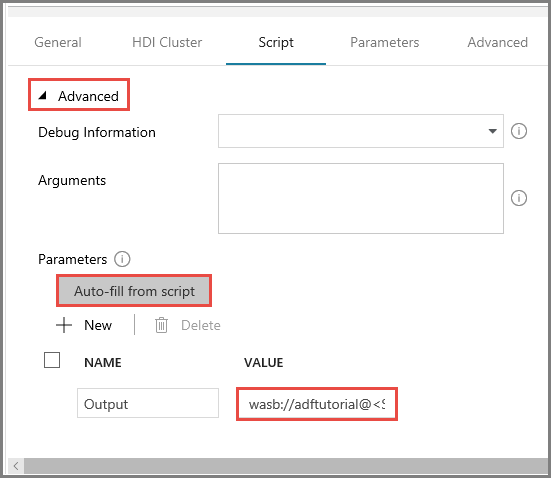551x478 pixels.
Task: Open the Debug Information dropdown
Action: (361, 131)
